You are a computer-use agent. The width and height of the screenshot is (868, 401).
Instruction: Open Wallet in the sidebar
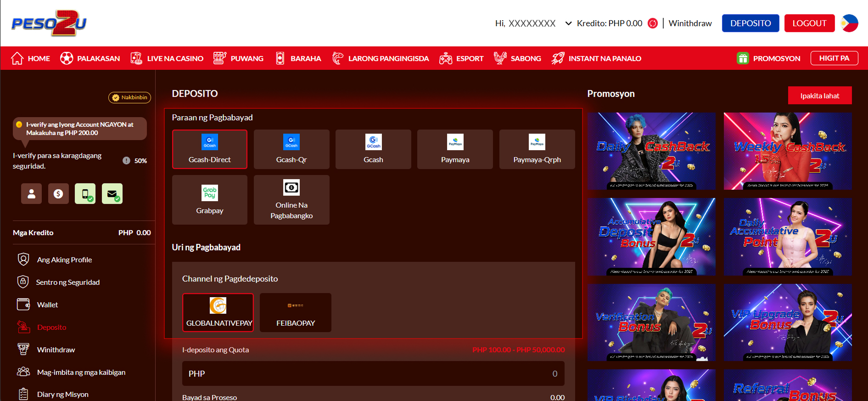click(x=47, y=305)
